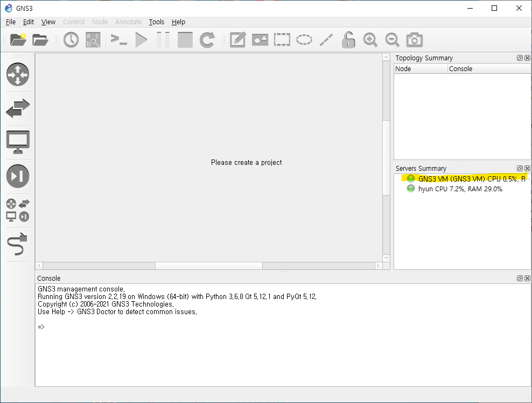
Task: Open the Help menu
Action: pyautogui.click(x=178, y=22)
